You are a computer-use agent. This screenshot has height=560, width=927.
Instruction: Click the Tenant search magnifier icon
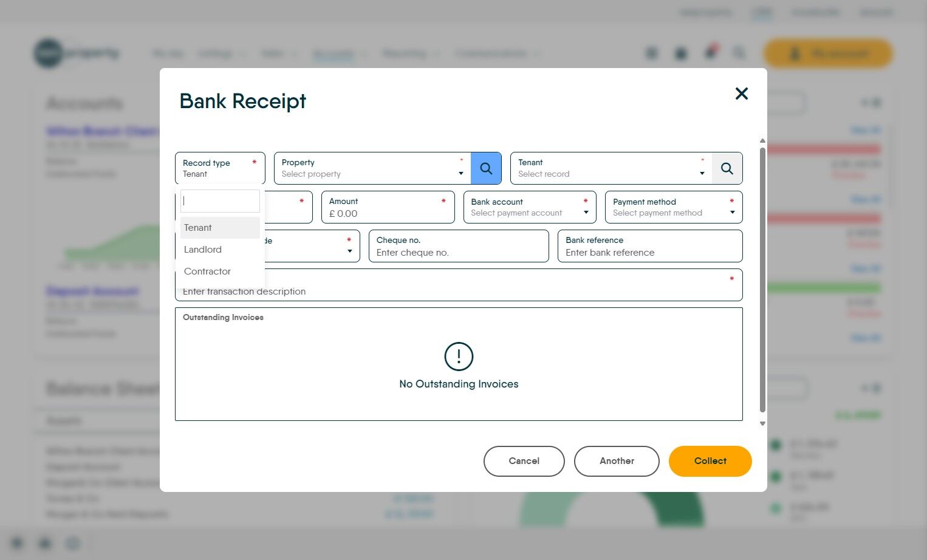tap(727, 168)
